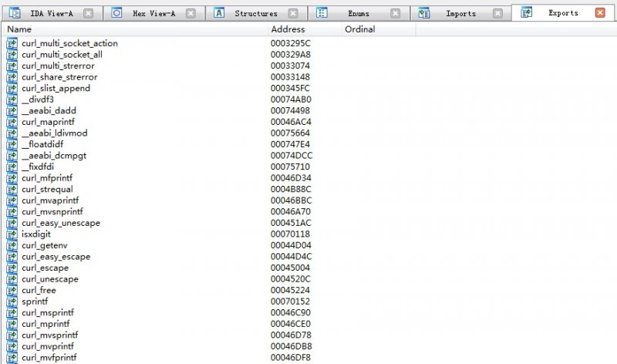Screen dimensions: 617x364
Task: Close the Exports tab
Action: coord(600,13)
